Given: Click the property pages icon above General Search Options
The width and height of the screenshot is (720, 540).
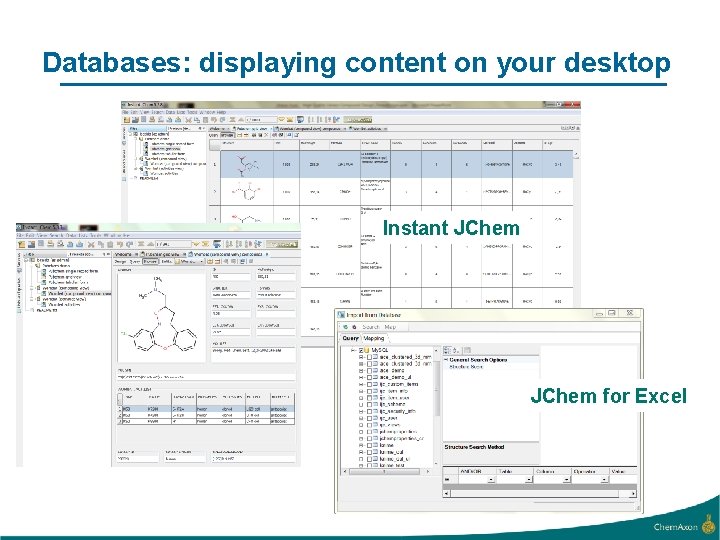Looking at the screenshot, I should [x=467, y=350].
